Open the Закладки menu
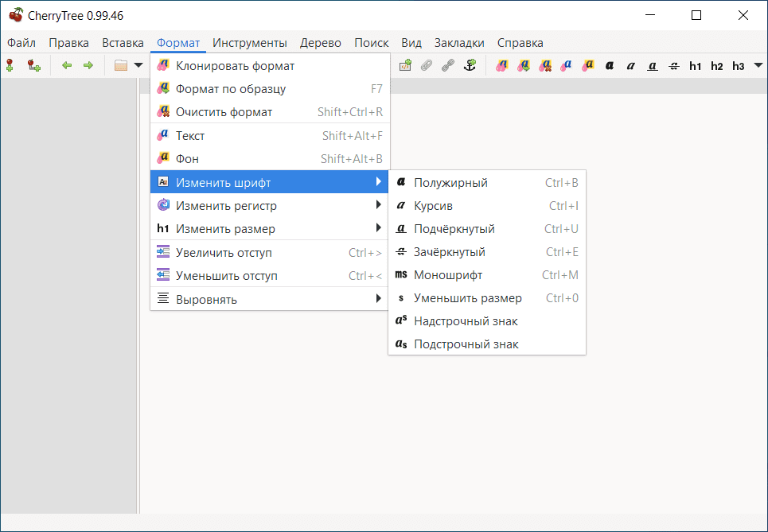The height and width of the screenshot is (532, 768). [x=459, y=43]
